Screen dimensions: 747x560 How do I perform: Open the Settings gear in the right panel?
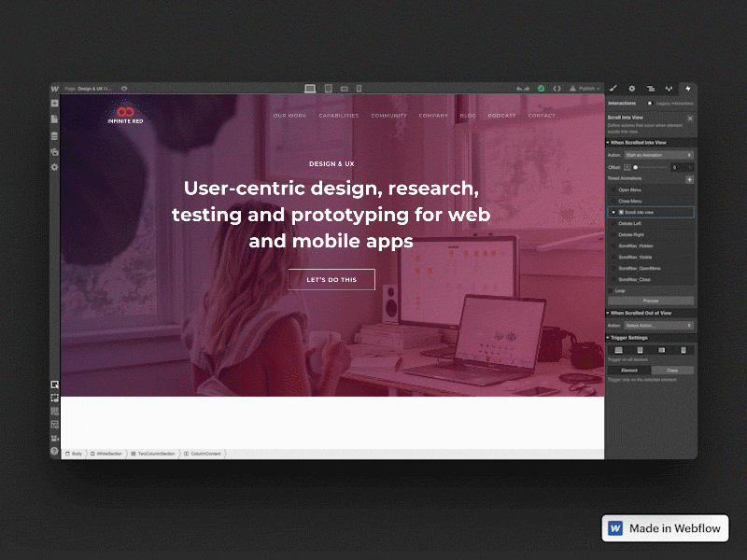tap(631, 89)
